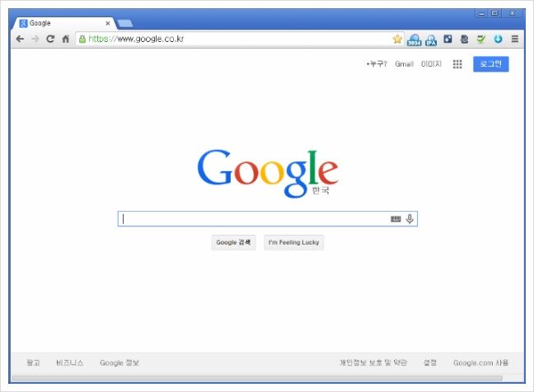Open the 9994 proxy extension icon

click(x=415, y=40)
